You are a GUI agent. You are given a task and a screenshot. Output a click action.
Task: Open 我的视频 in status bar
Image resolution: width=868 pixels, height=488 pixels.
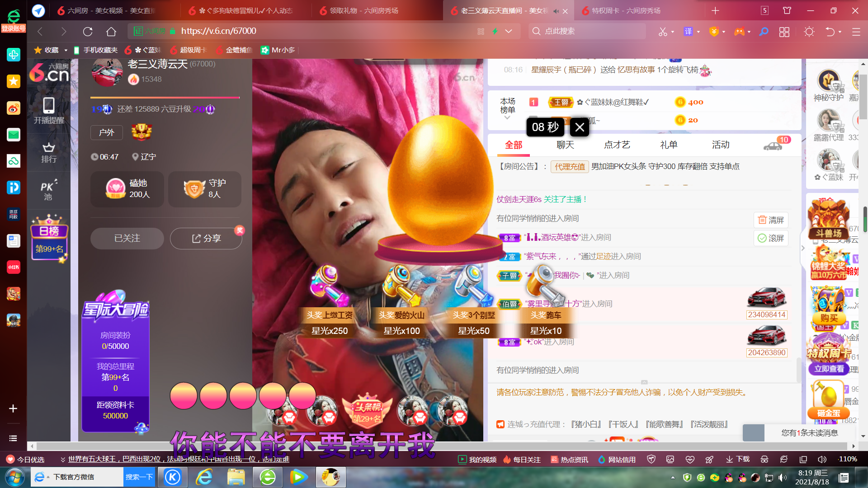click(477, 460)
